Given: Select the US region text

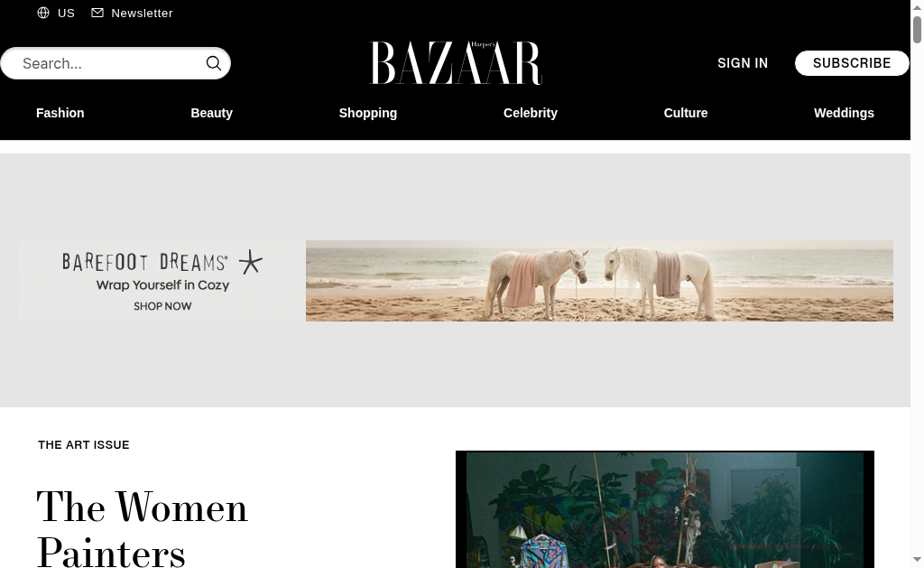Looking at the screenshot, I should coord(66,13).
